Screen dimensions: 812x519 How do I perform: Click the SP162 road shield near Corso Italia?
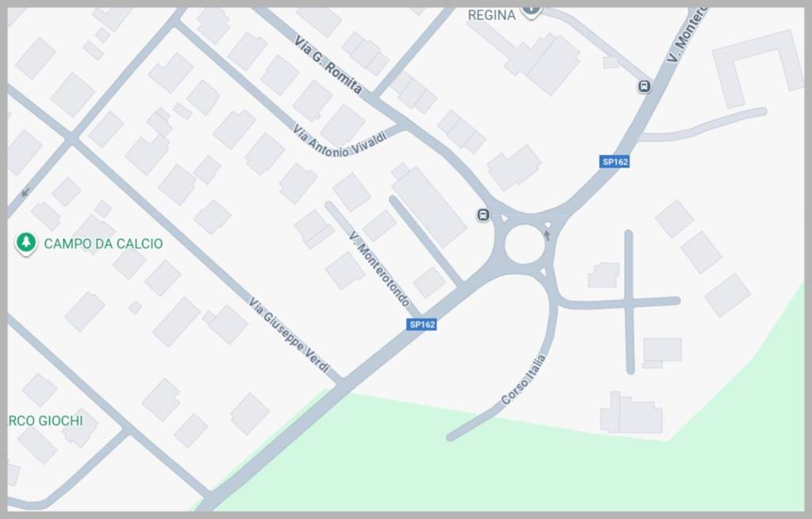coord(422,325)
